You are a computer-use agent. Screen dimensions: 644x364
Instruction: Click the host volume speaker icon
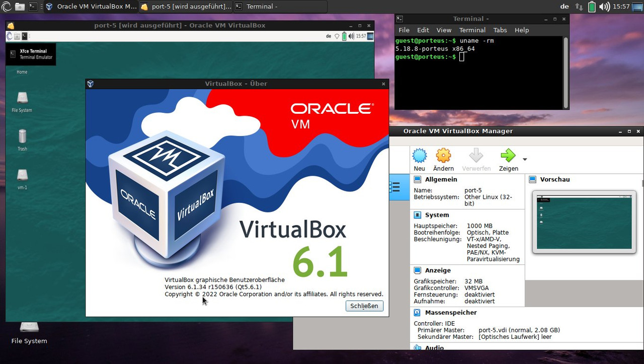pos(604,7)
